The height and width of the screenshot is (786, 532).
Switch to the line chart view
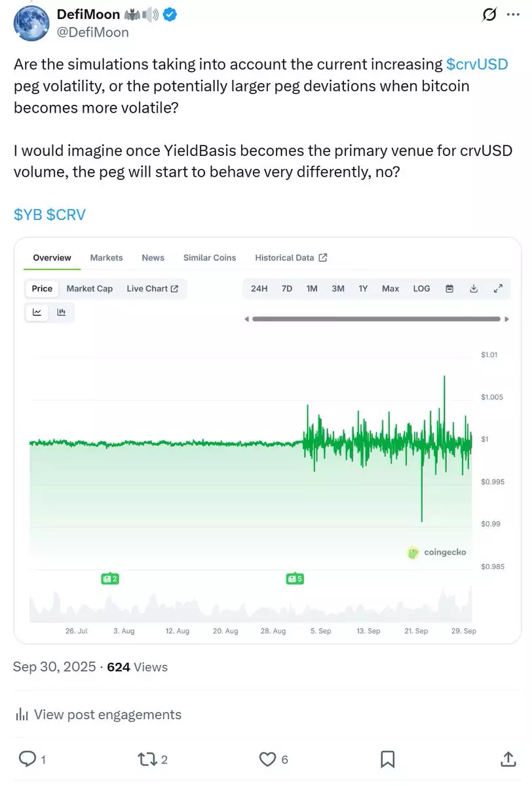pyautogui.click(x=37, y=312)
